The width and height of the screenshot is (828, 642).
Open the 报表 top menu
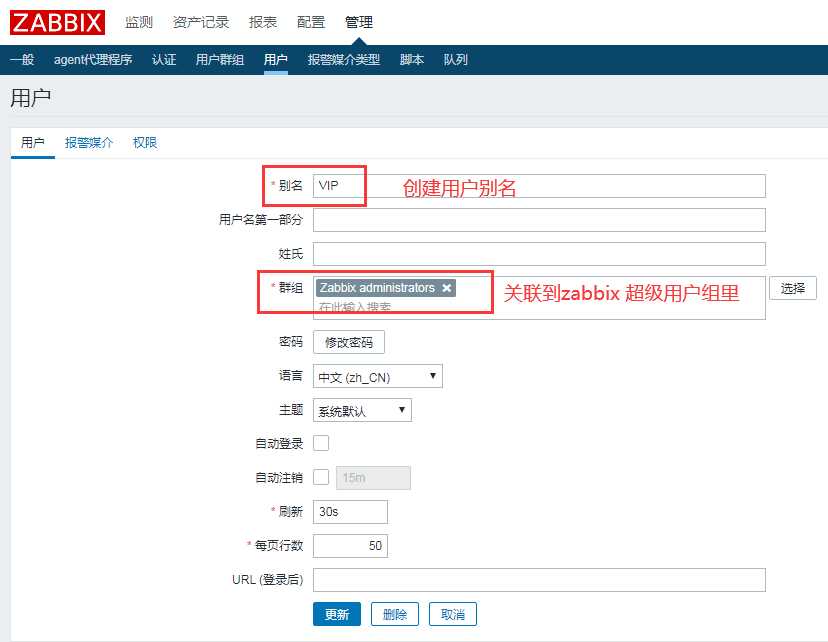[x=263, y=22]
